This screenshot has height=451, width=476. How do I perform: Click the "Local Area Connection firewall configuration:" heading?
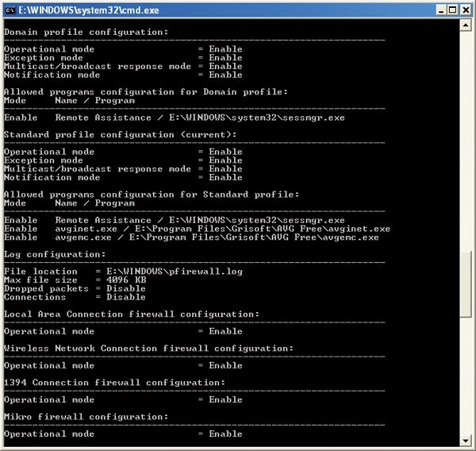(131, 314)
